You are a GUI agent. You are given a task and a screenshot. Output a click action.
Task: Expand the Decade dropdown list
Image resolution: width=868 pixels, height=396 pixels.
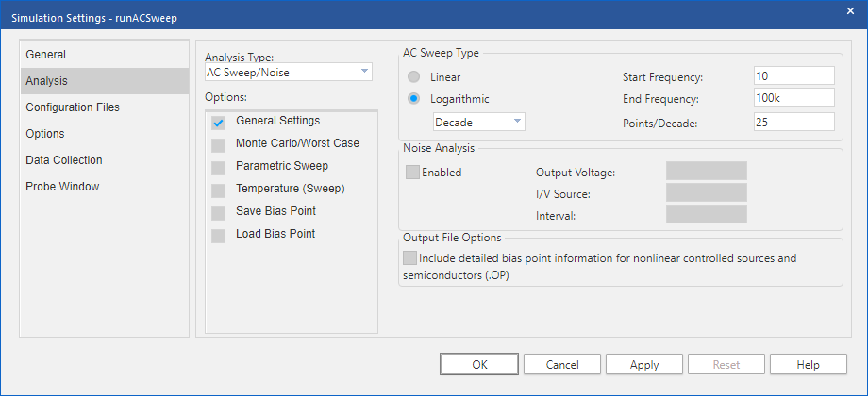pos(478,122)
